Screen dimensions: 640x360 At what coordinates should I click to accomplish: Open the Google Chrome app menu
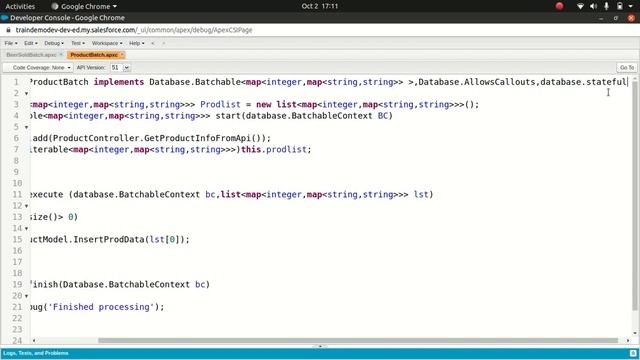coord(84,6)
